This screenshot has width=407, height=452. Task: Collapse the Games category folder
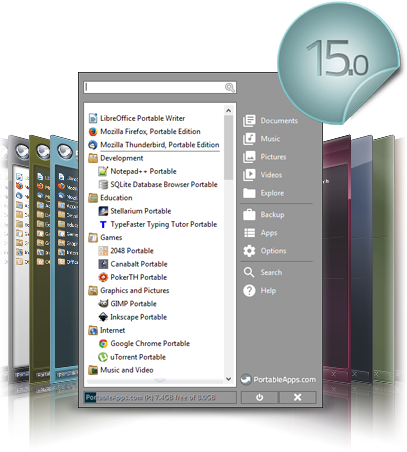point(93,237)
